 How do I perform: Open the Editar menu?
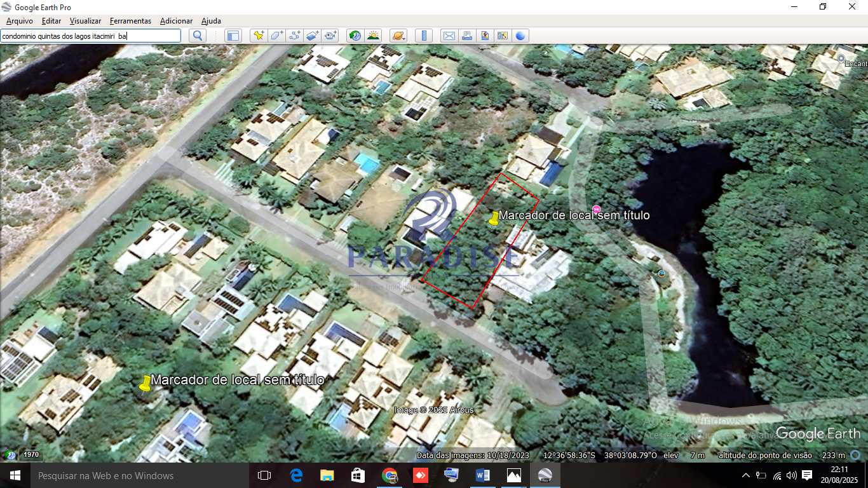pos(51,21)
